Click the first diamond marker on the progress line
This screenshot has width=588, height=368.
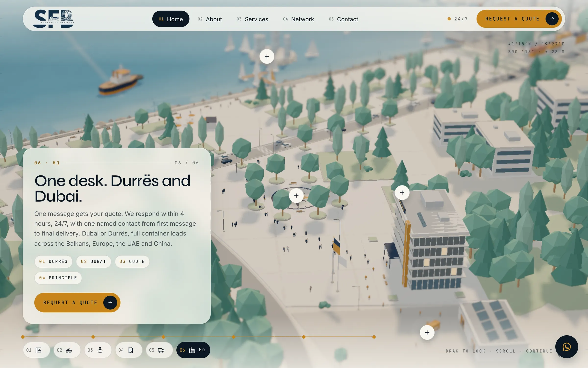23,337
